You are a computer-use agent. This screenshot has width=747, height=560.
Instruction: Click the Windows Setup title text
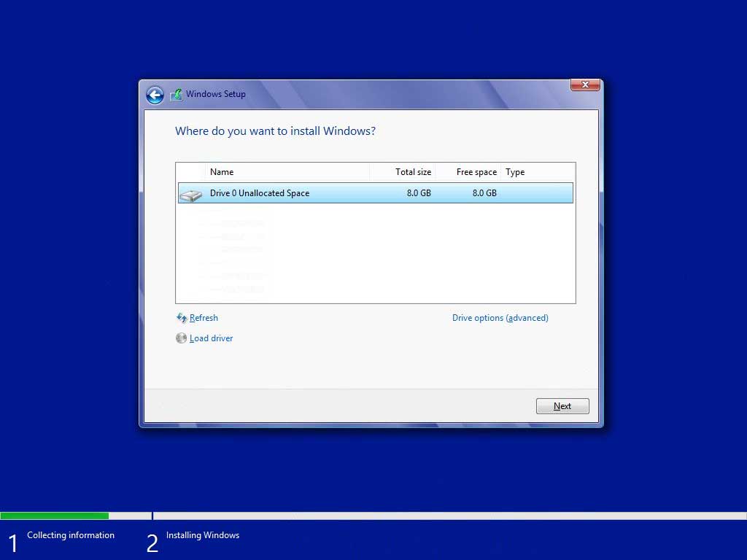[216, 94]
